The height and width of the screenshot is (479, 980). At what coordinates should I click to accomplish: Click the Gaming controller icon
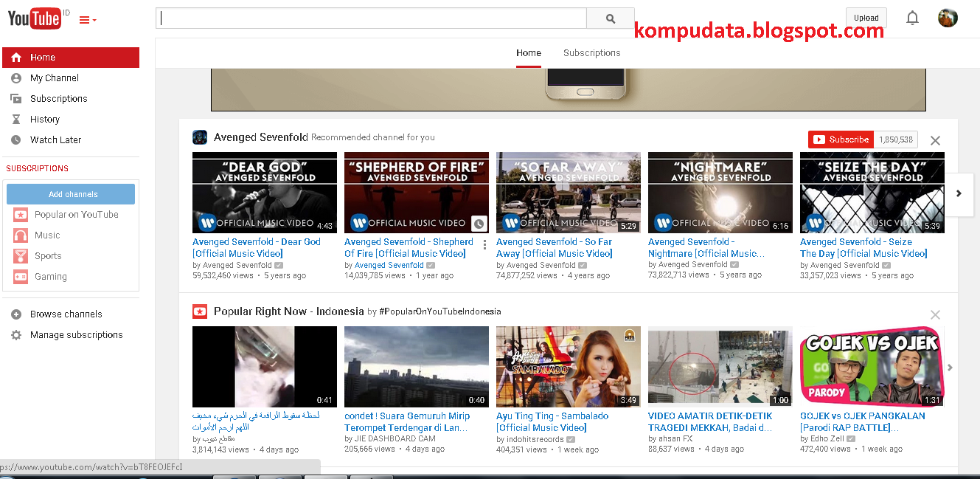21,277
